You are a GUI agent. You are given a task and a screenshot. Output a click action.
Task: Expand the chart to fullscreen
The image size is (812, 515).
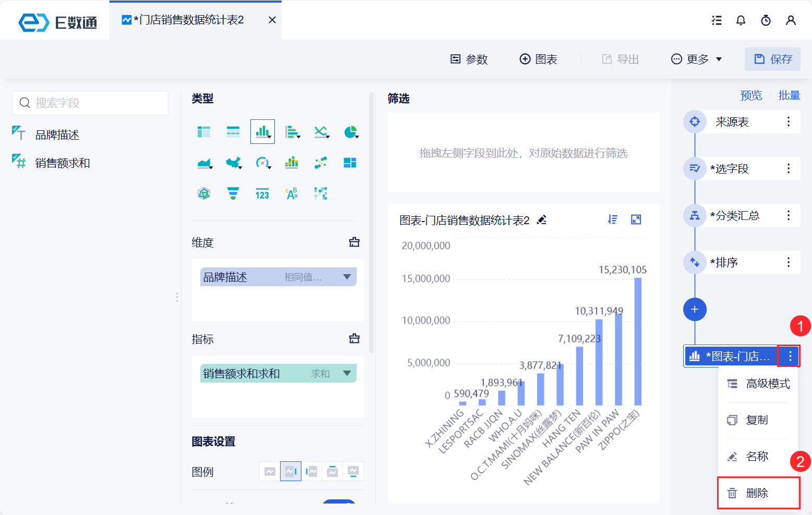[636, 219]
